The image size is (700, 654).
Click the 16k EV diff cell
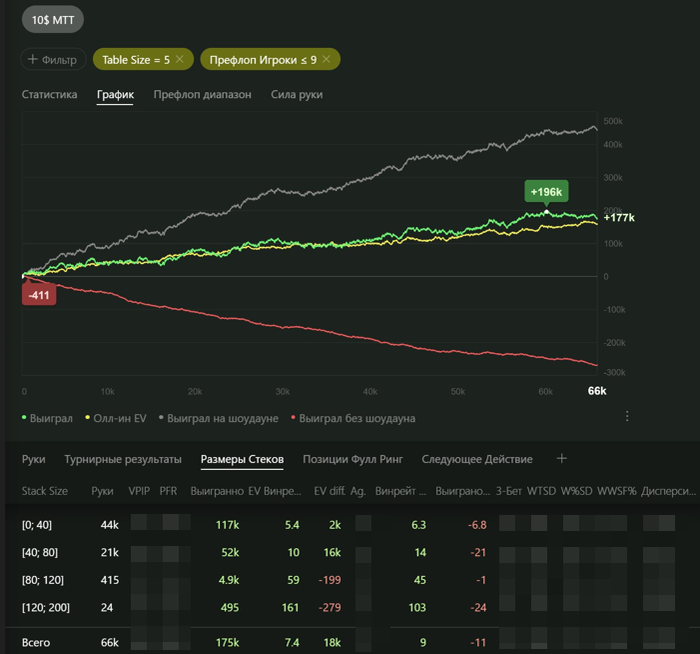332,552
